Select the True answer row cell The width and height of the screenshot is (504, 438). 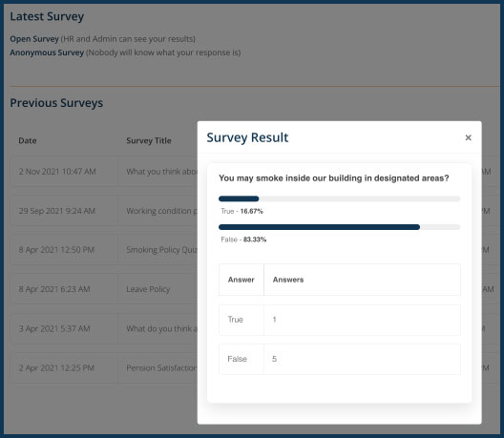(x=241, y=320)
